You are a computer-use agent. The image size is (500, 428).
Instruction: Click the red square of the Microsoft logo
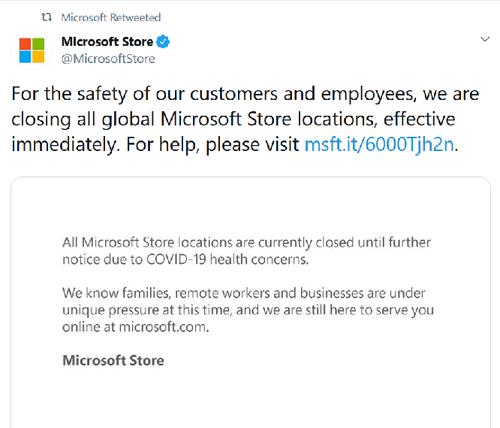coord(25,44)
